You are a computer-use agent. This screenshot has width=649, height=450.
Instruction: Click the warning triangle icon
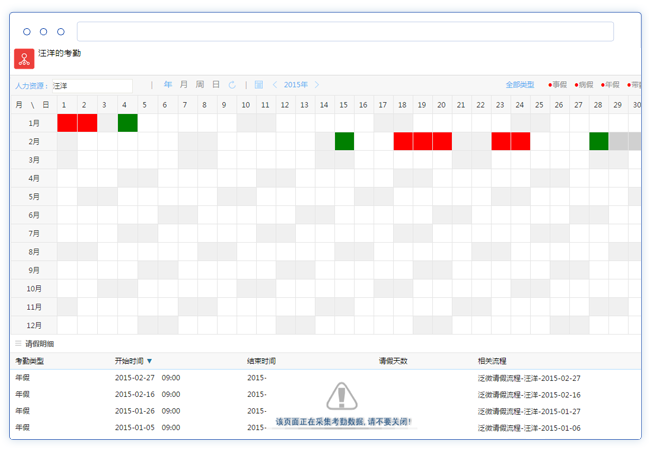coord(342,397)
